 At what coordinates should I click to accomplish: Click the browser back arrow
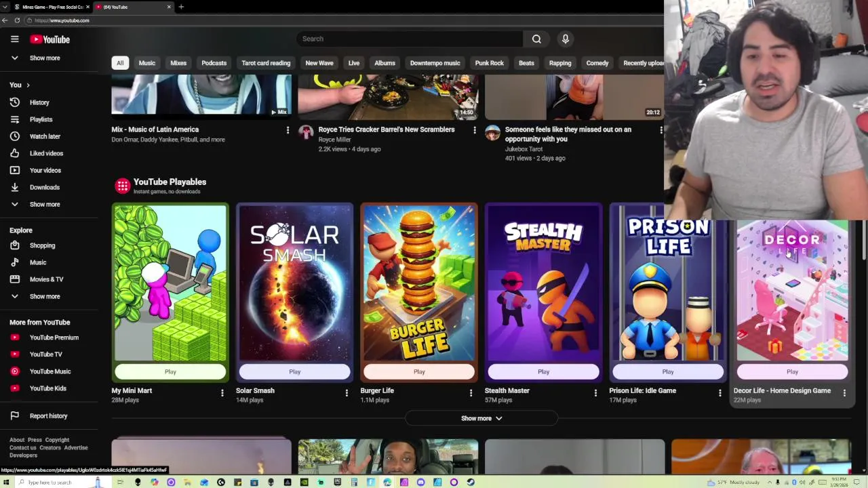pos(5,20)
